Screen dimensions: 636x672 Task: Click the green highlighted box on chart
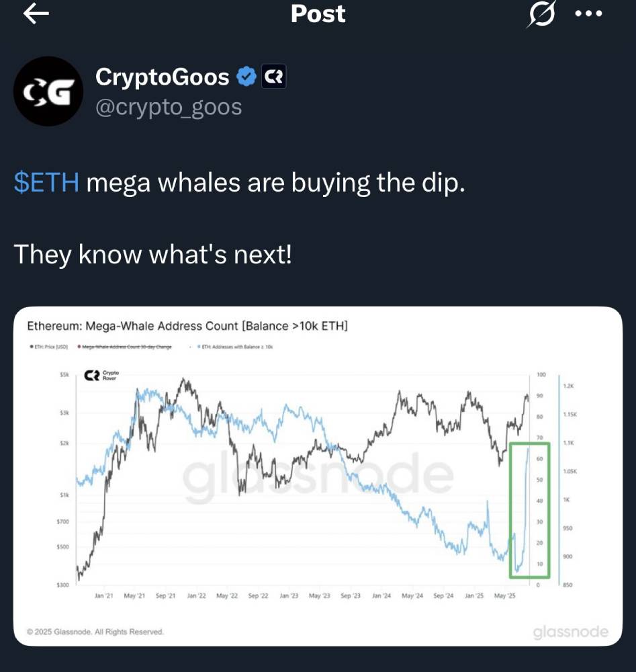[529, 510]
